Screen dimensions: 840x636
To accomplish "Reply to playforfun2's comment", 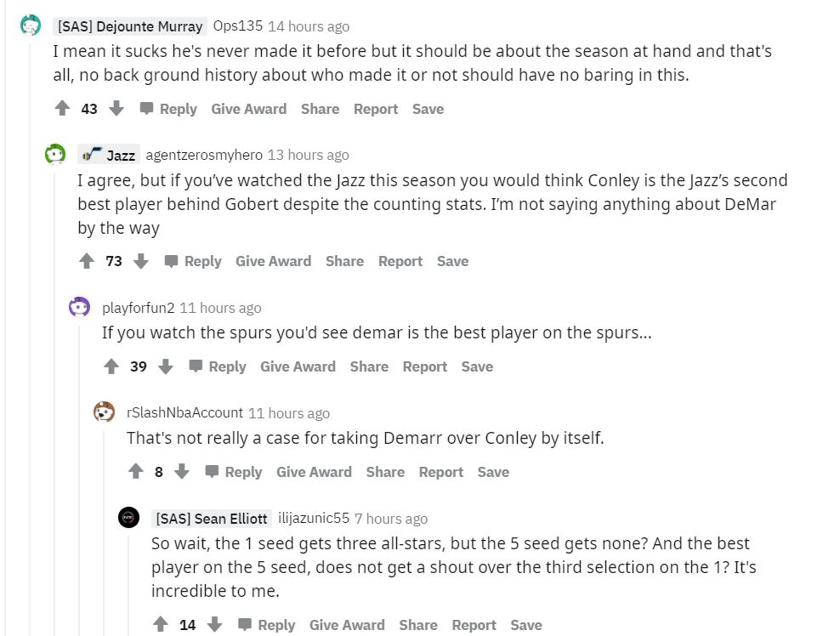I will [x=226, y=366].
